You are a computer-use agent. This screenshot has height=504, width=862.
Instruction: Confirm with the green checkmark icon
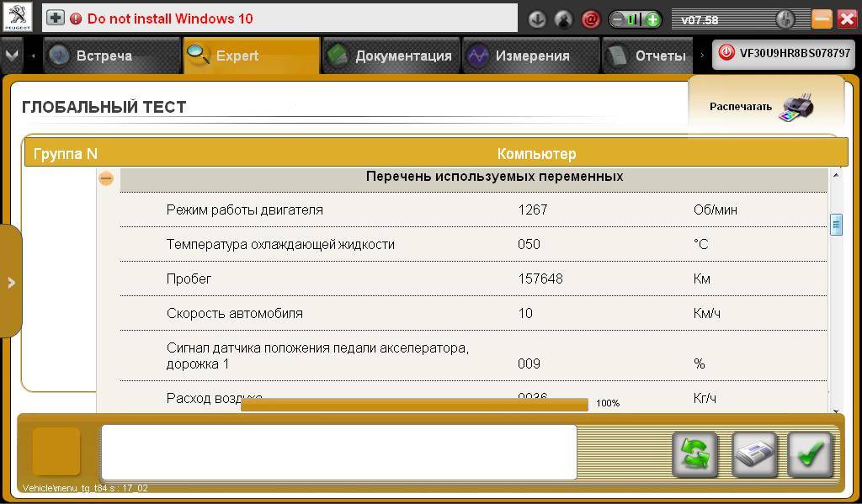pos(811,452)
